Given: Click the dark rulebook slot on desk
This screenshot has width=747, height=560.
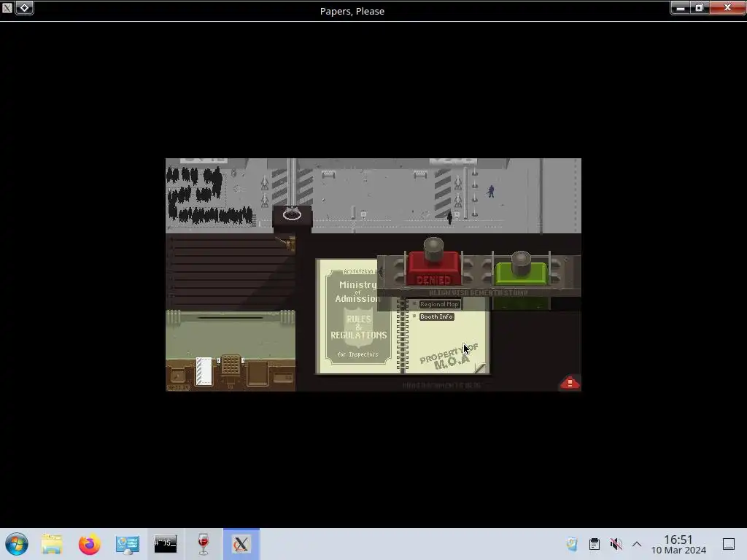Looking at the screenshot, I should click(258, 373).
